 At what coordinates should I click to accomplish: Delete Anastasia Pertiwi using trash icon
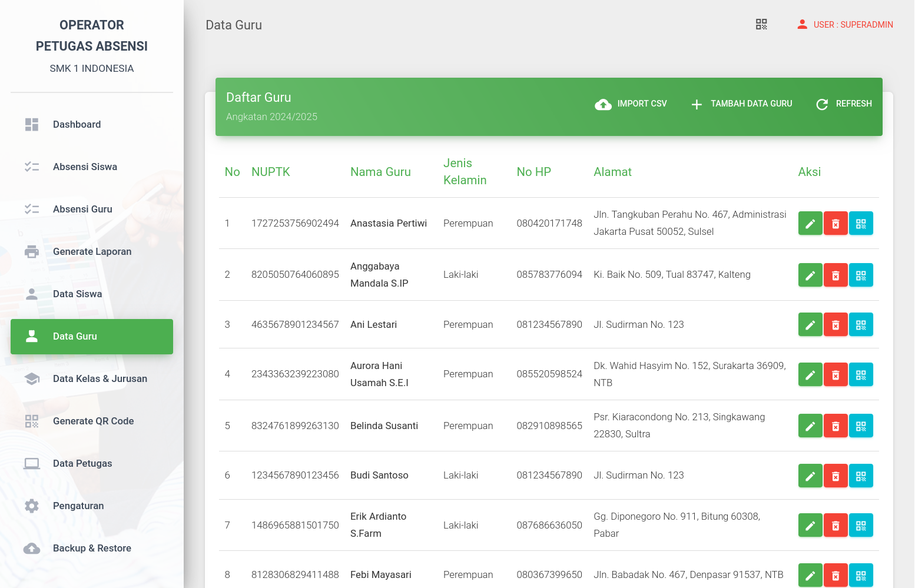tap(836, 223)
